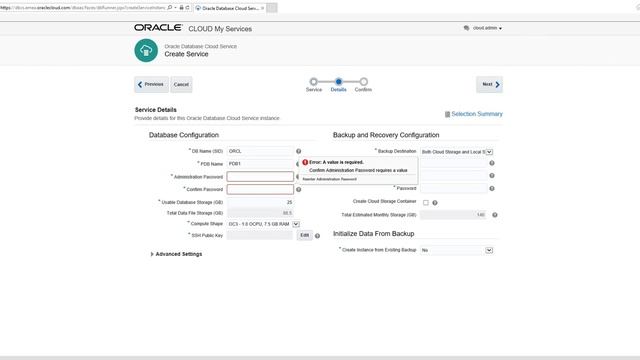Open Create Instance from Existing Backup dropdown

pos(489,250)
